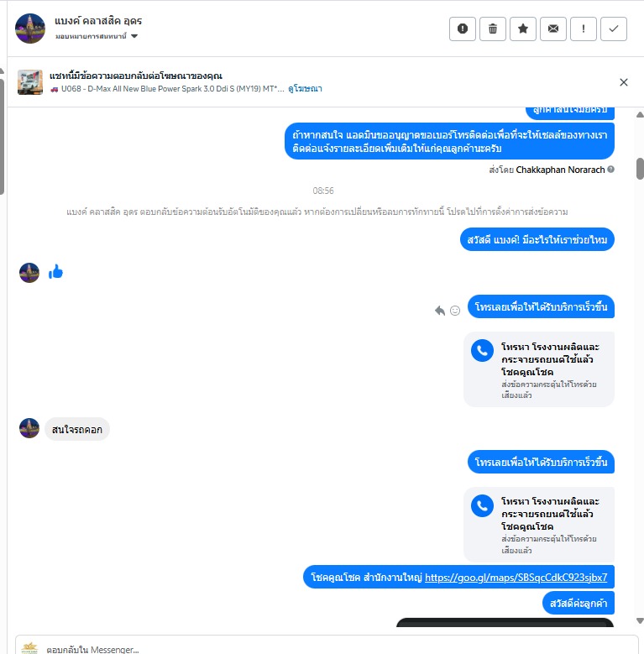Star this conversation as follow-up
644x654 pixels.
click(x=522, y=29)
